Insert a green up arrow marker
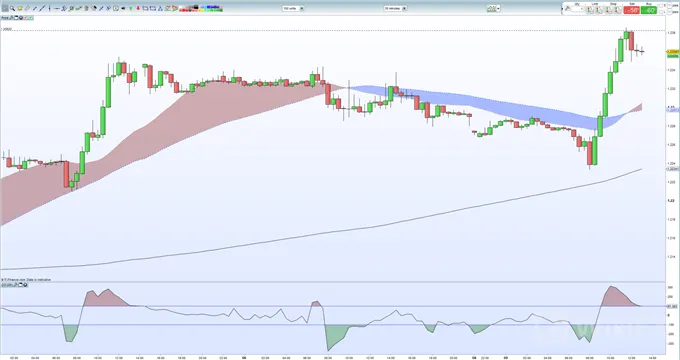 click(x=131, y=8)
